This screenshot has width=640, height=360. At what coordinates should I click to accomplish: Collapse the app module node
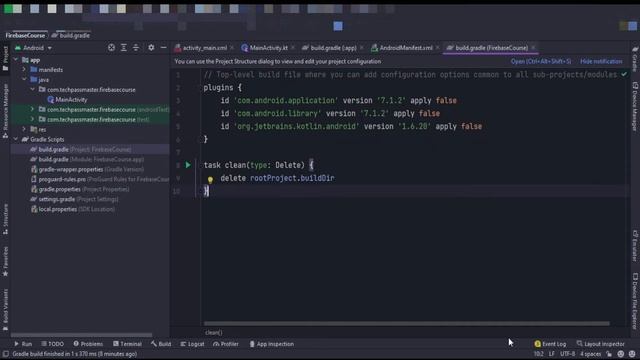click(16, 60)
